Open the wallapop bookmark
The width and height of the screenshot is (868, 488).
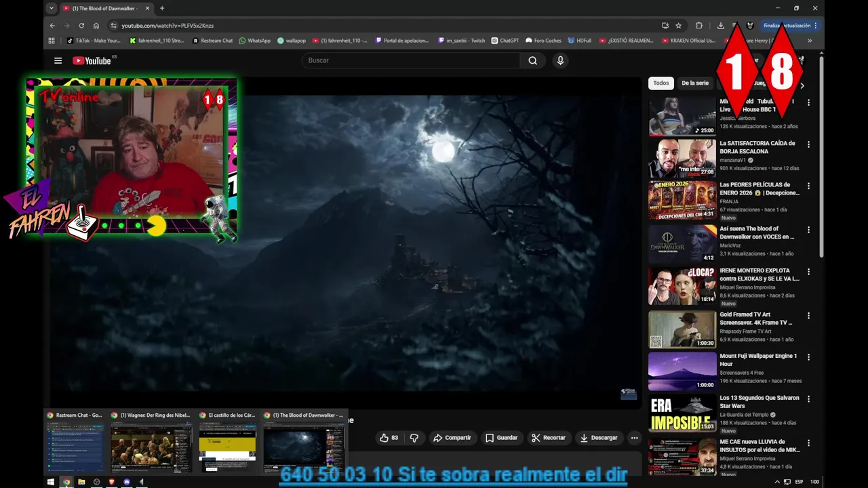pyautogui.click(x=292, y=41)
